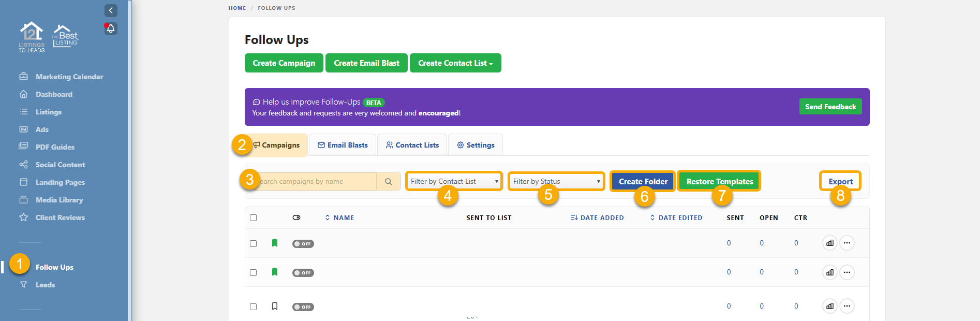The width and height of the screenshot is (980, 321).
Task: Click the notification bell icon
Action: click(x=111, y=28)
